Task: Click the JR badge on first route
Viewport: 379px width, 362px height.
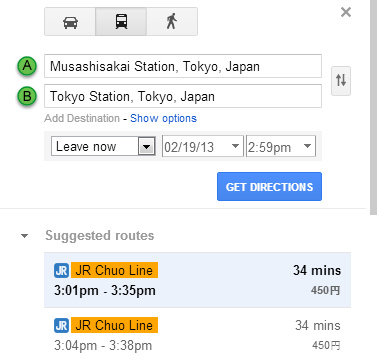Action: click(x=61, y=270)
